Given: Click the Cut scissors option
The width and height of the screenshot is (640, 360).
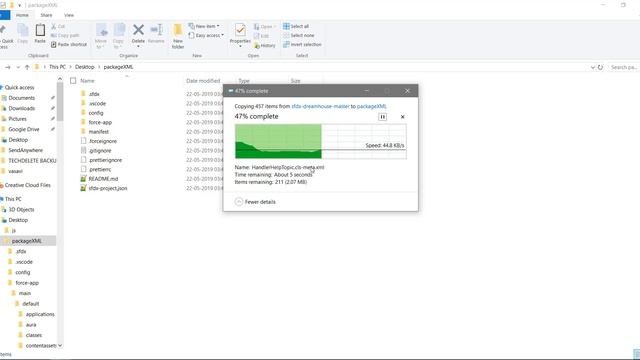Looking at the screenshot, I should 58,26.
